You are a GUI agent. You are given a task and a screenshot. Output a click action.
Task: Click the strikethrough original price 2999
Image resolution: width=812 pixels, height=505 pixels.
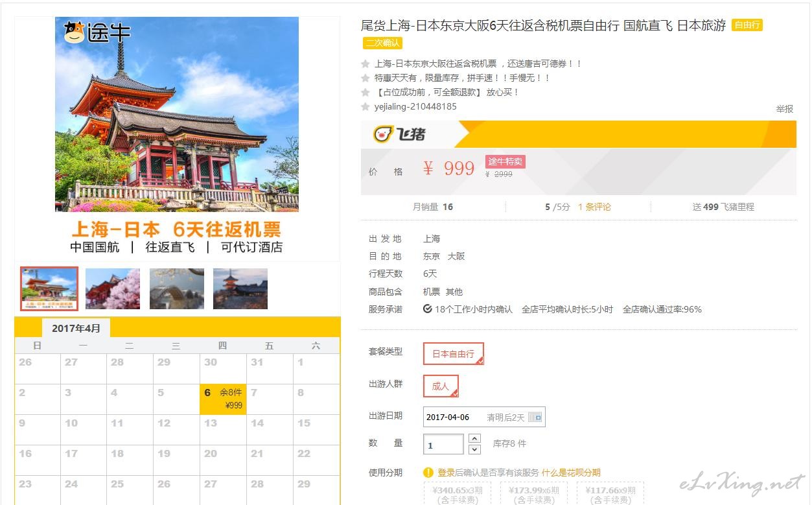tap(499, 174)
